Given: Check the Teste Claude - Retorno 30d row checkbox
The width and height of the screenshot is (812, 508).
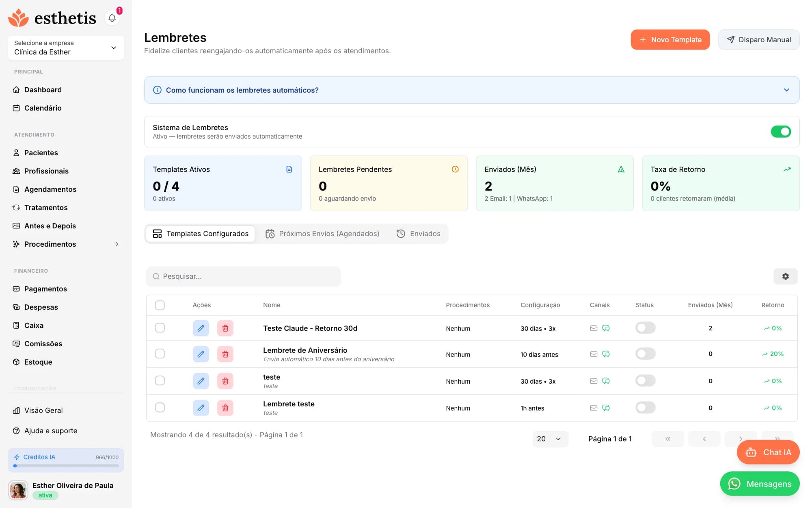Looking at the screenshot, I should [160, 328].
